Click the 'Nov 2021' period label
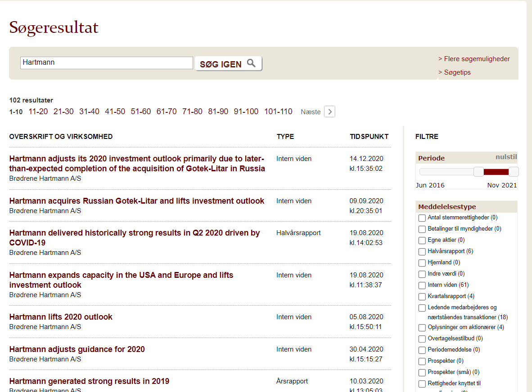The image size is (532, 392). 502,185
